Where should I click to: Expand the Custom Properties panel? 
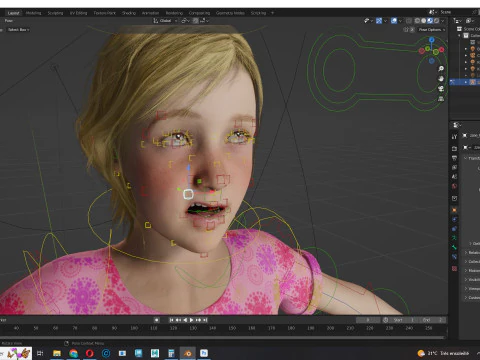pyautogui.click(x=472, y=297)
